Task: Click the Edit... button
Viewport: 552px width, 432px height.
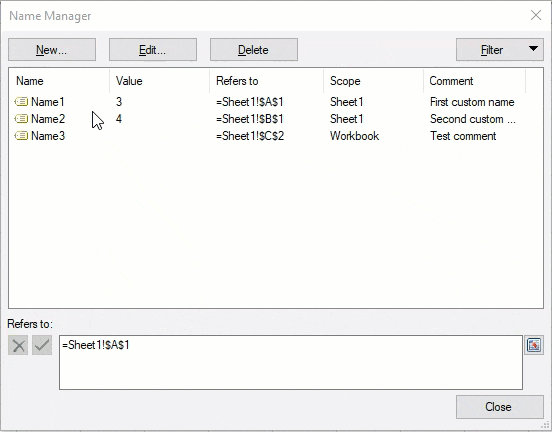Action: click(x=153, y=50)
